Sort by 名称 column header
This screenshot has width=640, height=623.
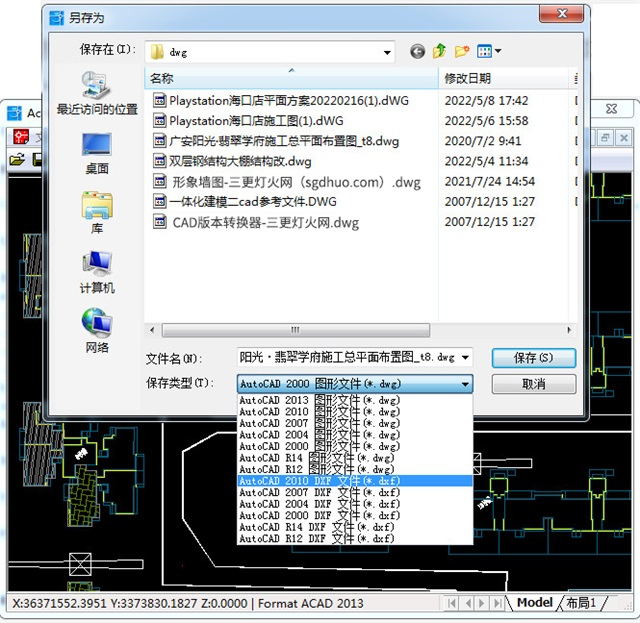tap(291, 78)
